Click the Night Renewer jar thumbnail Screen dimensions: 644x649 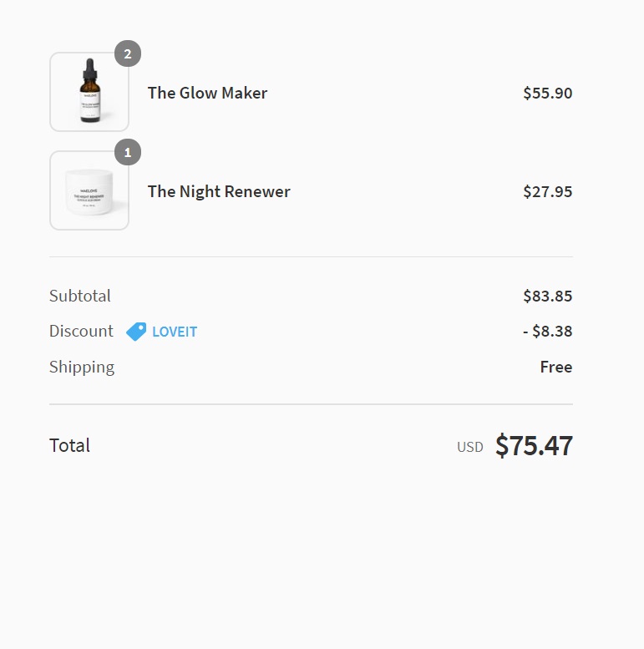click(89, 190)
